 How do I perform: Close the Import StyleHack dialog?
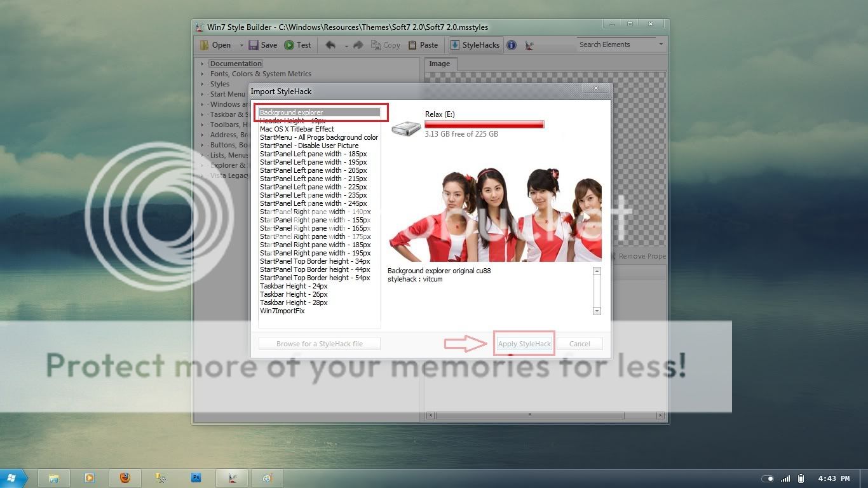point(595,89)
